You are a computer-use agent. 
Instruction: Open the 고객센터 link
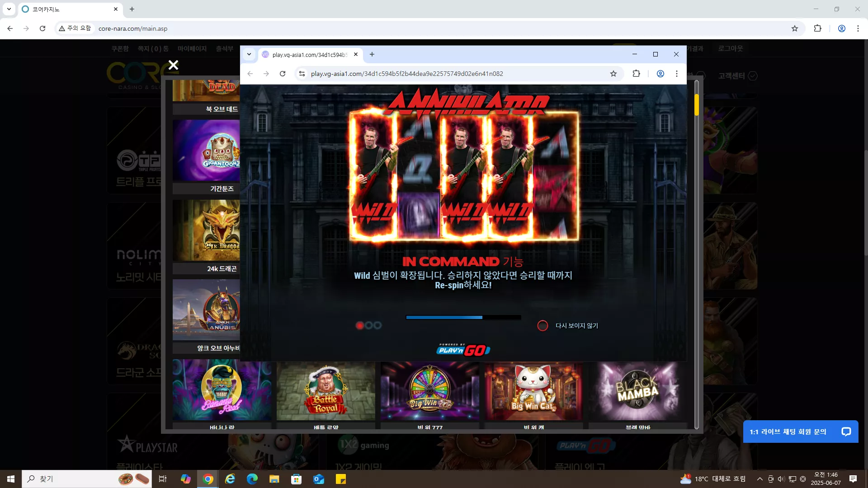(x=738, y=76)
